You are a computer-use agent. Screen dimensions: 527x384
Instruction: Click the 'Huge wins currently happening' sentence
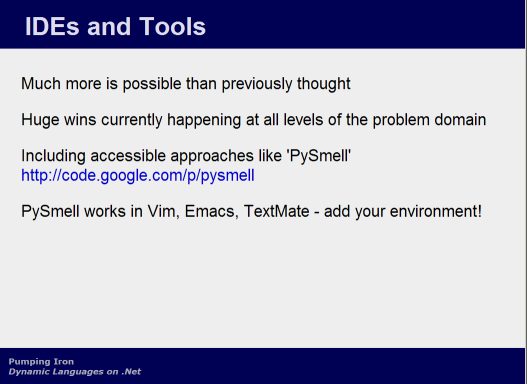tap(254, 120)
